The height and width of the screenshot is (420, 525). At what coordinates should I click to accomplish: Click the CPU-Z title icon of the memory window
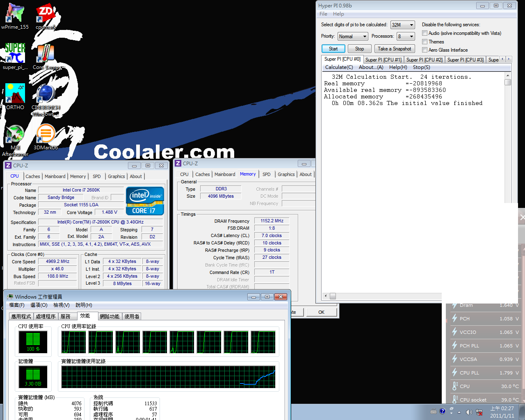tap(178, 163)
